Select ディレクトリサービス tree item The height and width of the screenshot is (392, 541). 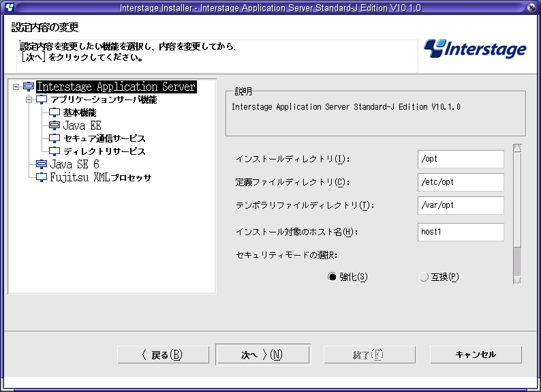104,151
